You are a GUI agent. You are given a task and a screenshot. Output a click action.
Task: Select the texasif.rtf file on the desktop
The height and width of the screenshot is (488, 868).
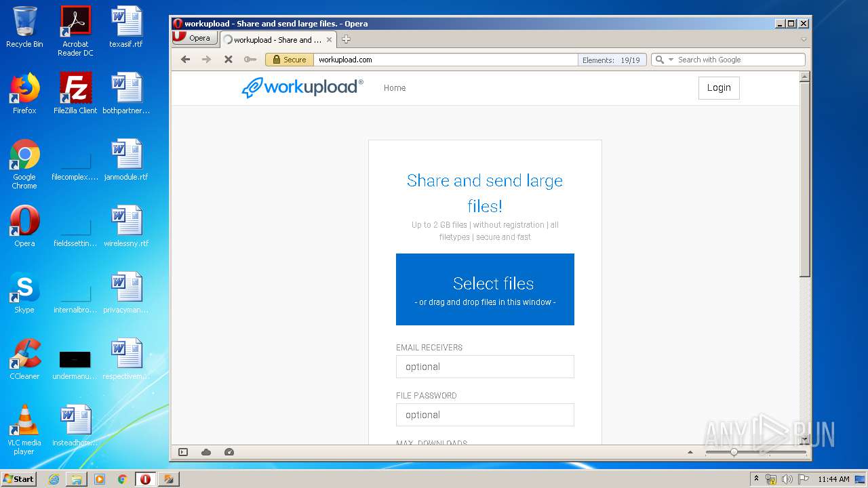(x=126, y=27)
